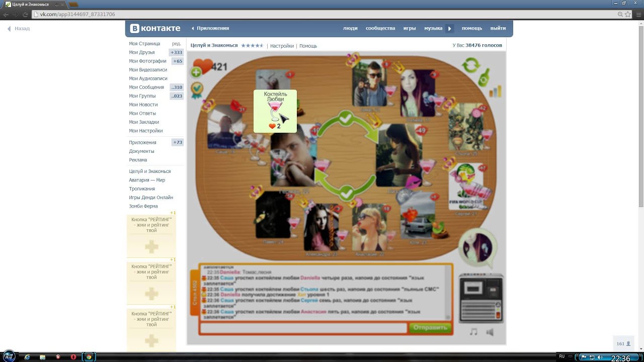Click the red heart counter icon
The image size is (644, 362).
click(203, 66)
